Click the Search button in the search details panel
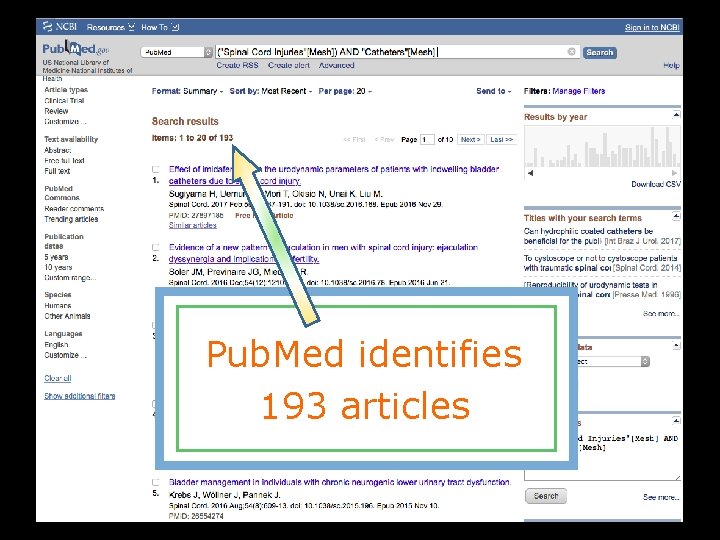This screenshot has height=540, width=720. (546, 496)
